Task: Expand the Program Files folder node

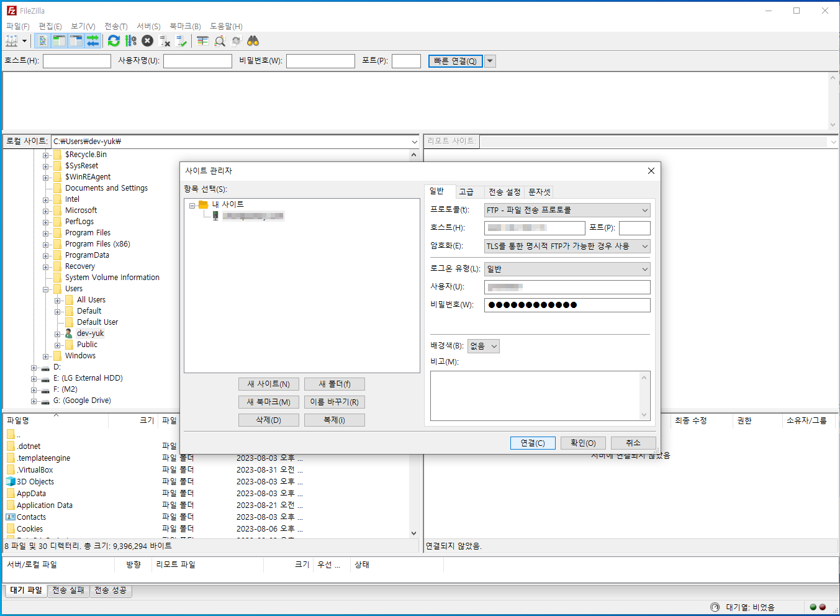Action: pyautogui.click(x=45, y=233)
